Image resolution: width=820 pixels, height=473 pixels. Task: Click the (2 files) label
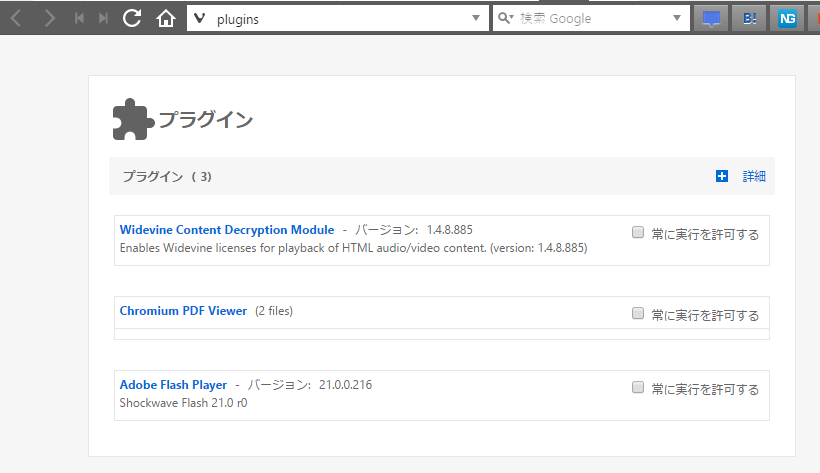[x=274, y=311]
